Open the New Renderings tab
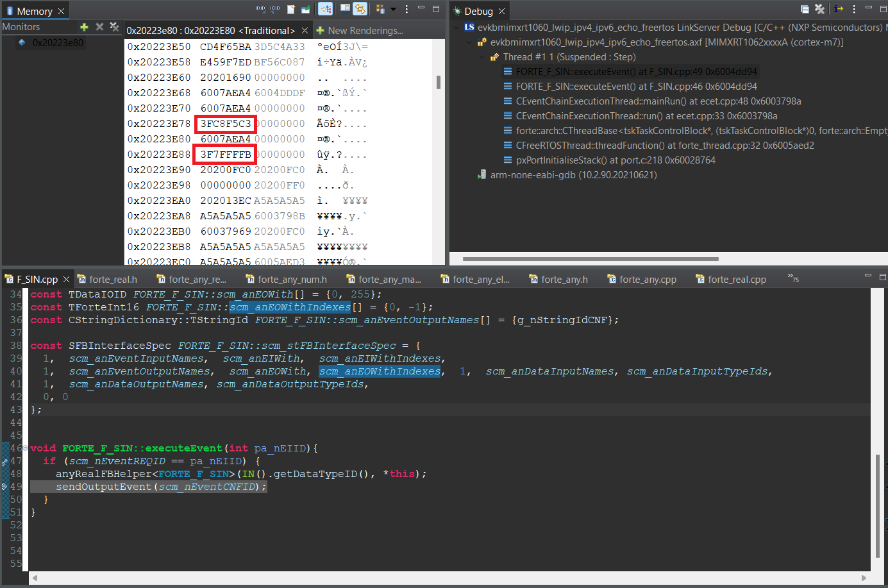 360,30
